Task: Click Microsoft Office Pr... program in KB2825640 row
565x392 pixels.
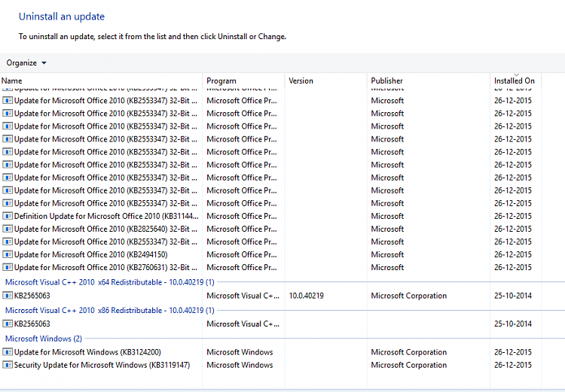Action: pos(242,229)
